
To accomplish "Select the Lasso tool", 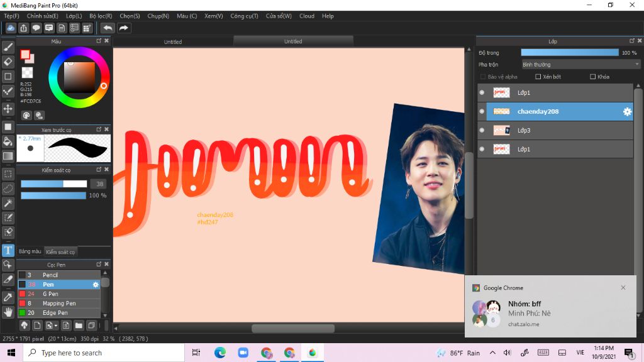I will (8, 189).
